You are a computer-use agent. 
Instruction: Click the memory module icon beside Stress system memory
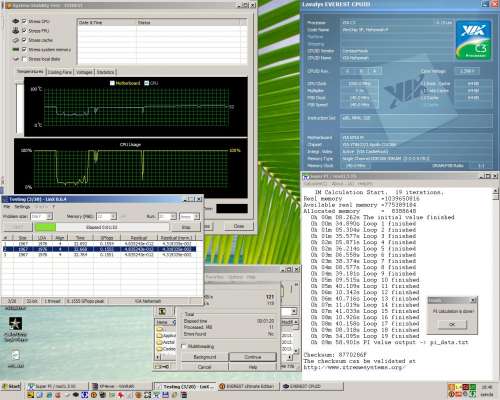[15, 49]
